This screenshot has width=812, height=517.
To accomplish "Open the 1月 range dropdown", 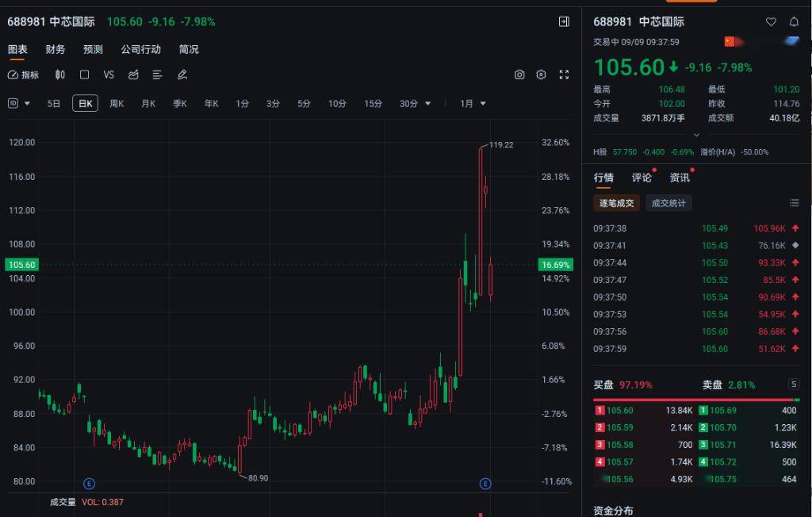I will click(x=473, y=103).
